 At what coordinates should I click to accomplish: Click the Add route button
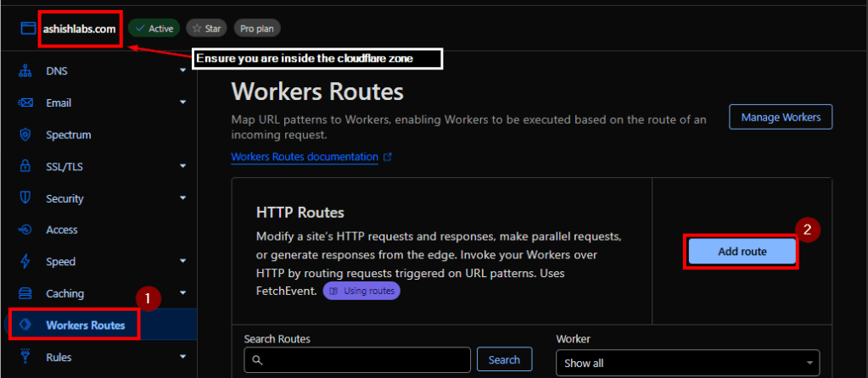[x=741, y=252]
